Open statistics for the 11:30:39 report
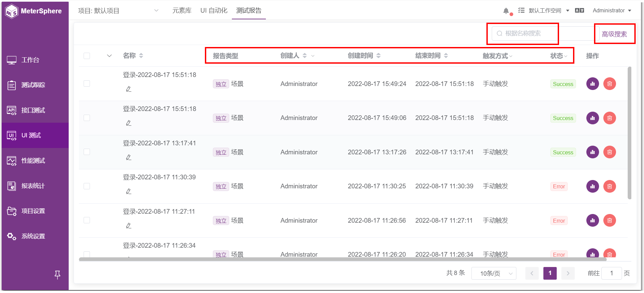This screenshot has width=644, height=293. pyautogui.click(x=592, y=186)
